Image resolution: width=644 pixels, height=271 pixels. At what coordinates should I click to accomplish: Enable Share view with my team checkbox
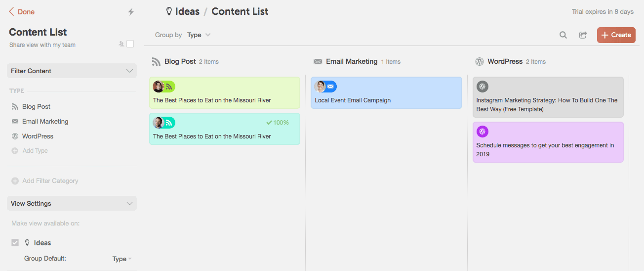pos(130,44)
